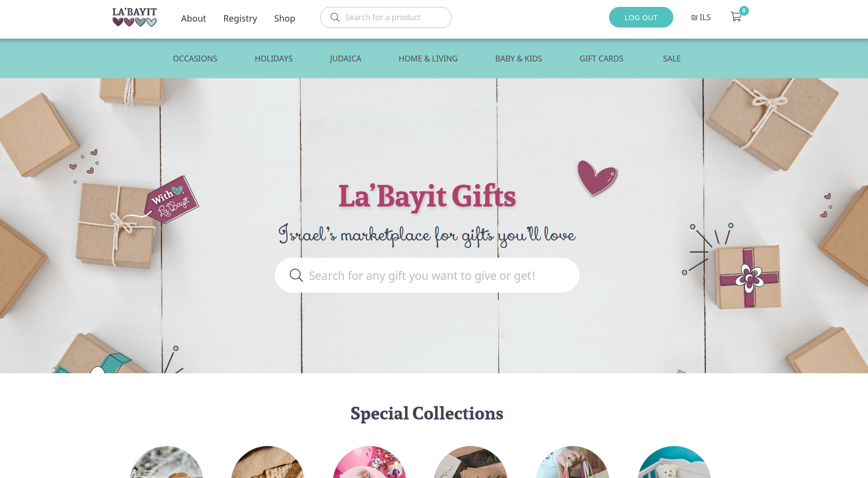Focus the header product search field
The image size is (868, 478).
click(x=386, y=17)
